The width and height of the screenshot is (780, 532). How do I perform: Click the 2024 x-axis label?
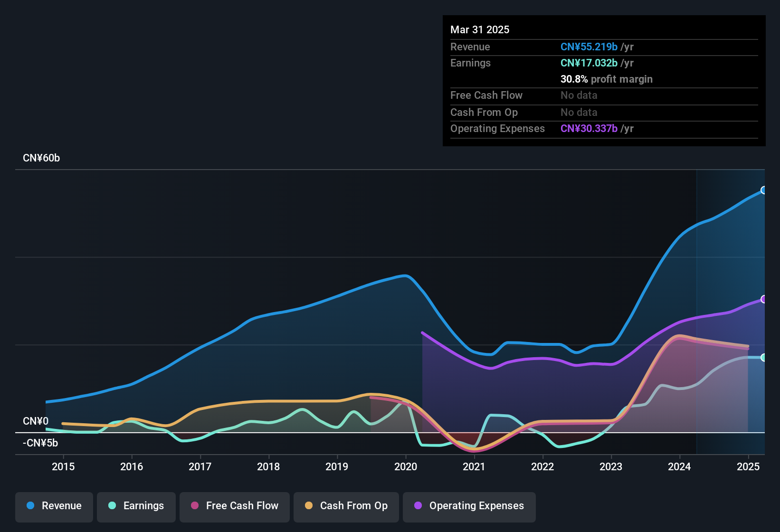(679, 466)
